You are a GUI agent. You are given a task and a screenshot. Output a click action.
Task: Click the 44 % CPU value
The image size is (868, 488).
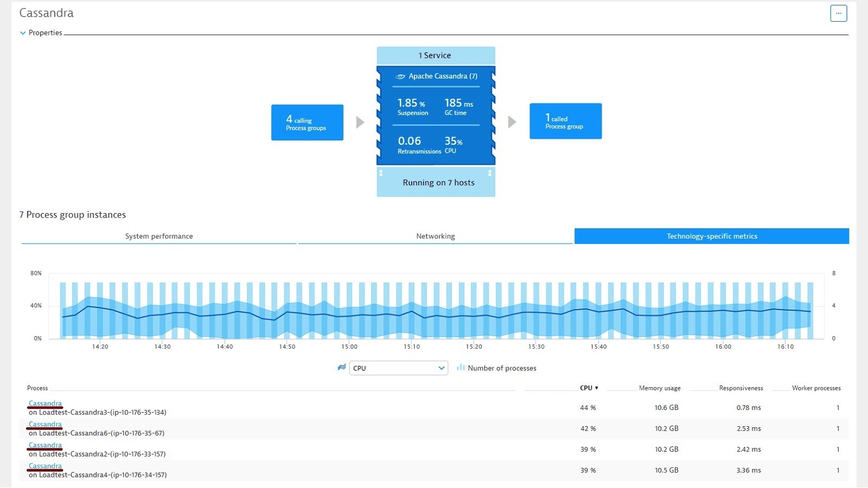pos(588,408)
